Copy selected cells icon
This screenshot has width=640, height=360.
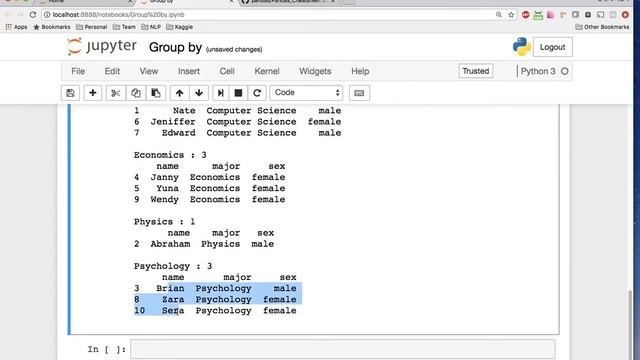tap(136, 93)
